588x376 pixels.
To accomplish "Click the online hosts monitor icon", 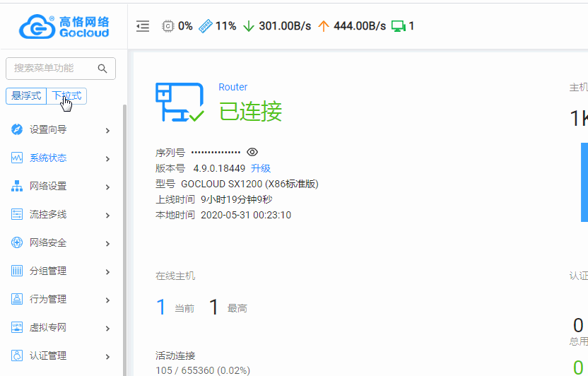I will tap(399, 26).
